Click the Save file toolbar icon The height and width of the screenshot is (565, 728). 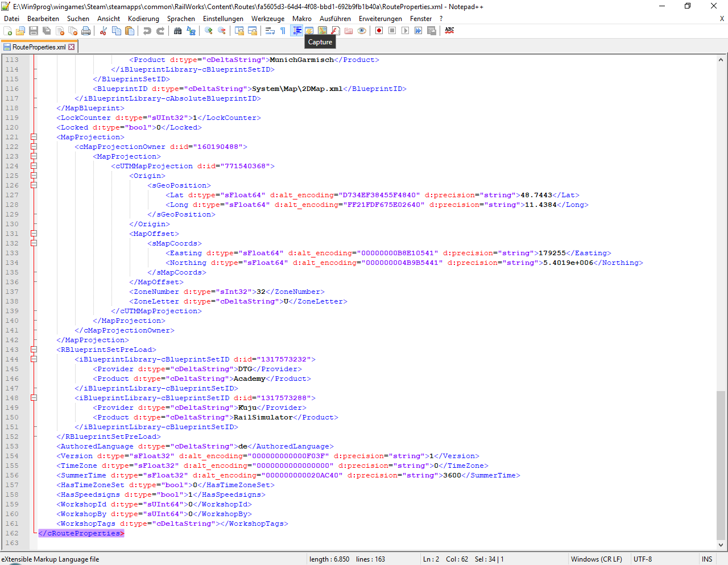click(34, 31)
